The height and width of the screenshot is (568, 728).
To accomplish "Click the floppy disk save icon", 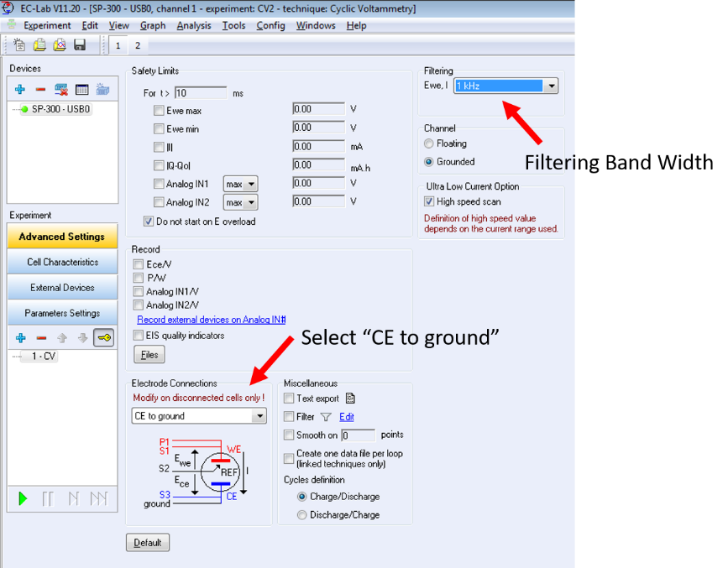I will (x=80, y=45).
